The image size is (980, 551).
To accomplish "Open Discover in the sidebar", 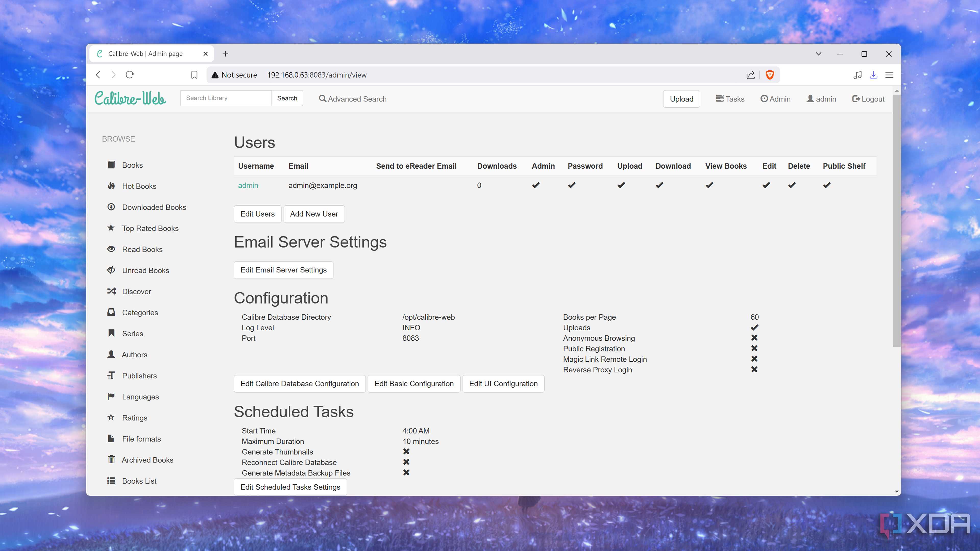I will pyautogui.click(x=137, y=291).
